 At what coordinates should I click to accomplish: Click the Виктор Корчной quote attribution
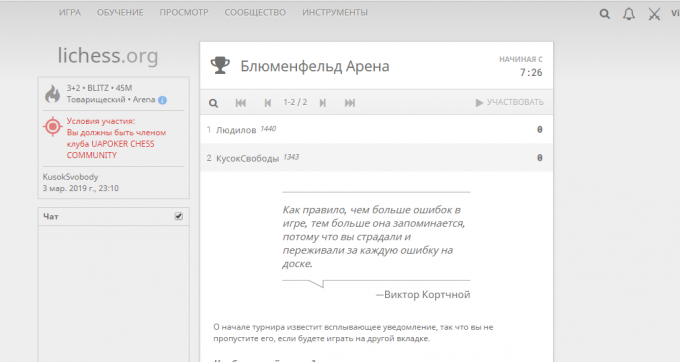(x=423, y=294)
